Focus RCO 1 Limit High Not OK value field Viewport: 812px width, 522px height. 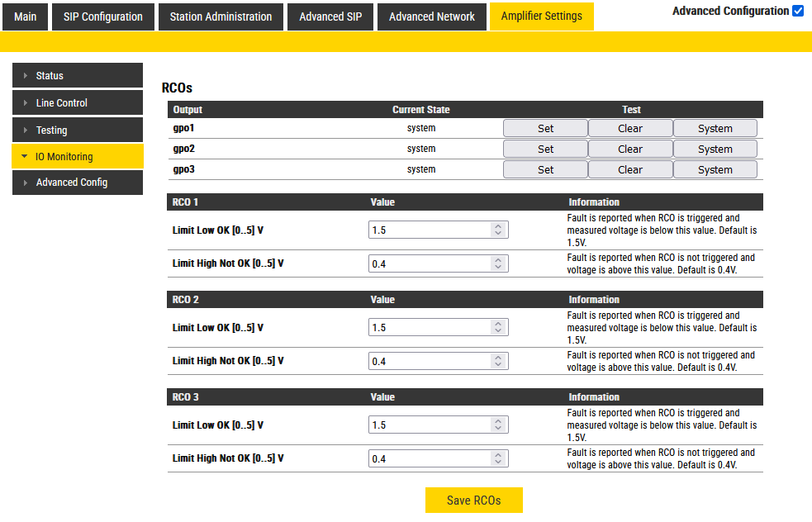coord(430,263)
